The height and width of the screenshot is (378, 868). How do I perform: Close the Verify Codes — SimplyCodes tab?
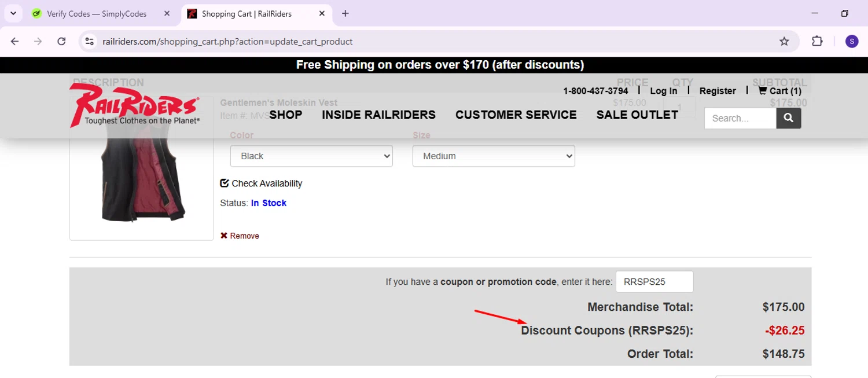point(167,13)
